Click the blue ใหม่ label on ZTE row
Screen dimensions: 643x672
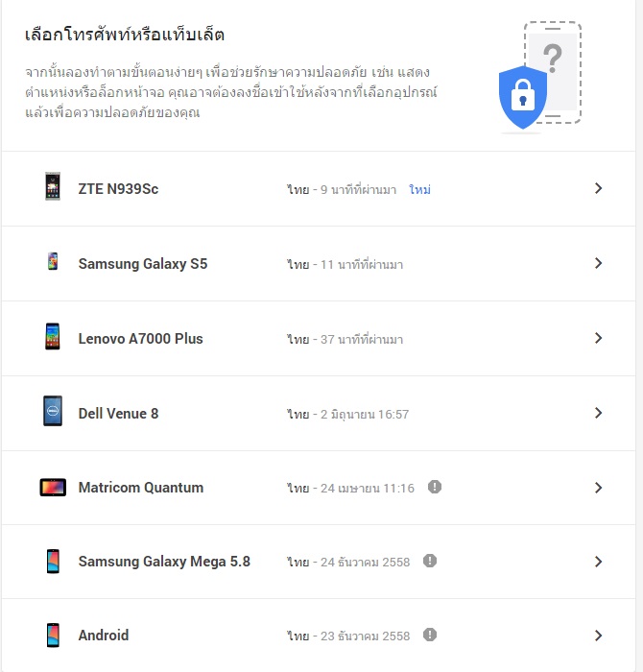coord(419,189)
